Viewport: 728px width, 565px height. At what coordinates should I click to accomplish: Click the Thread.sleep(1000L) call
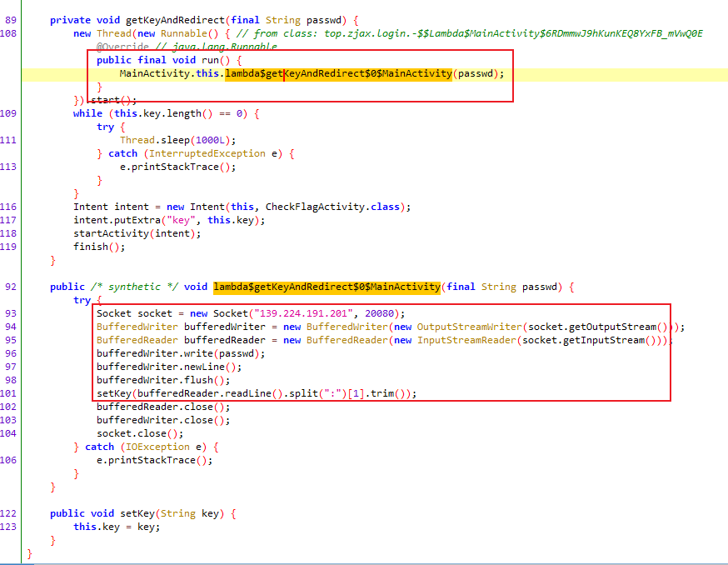(x=177, y=140)
